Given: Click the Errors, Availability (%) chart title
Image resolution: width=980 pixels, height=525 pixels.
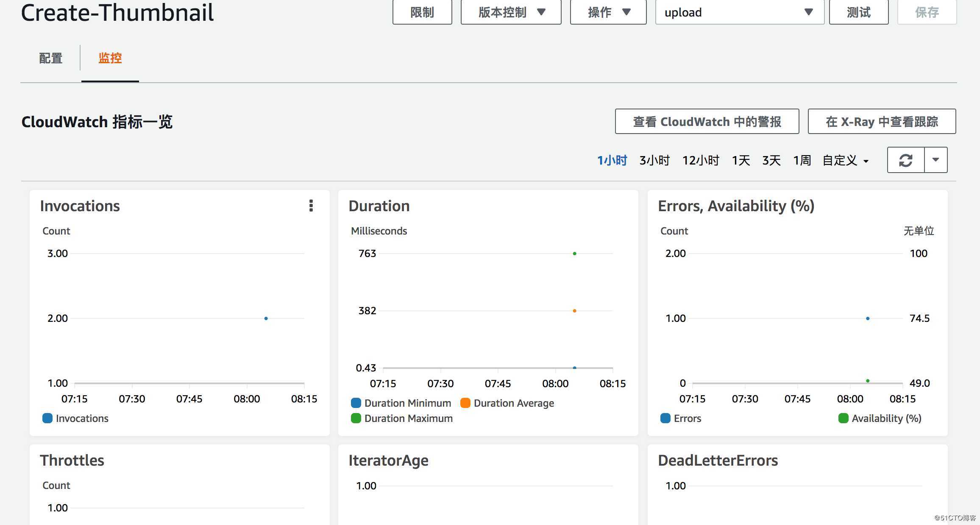Looking at the screenshot, I should pyautogui.click(x=736, y=206).
